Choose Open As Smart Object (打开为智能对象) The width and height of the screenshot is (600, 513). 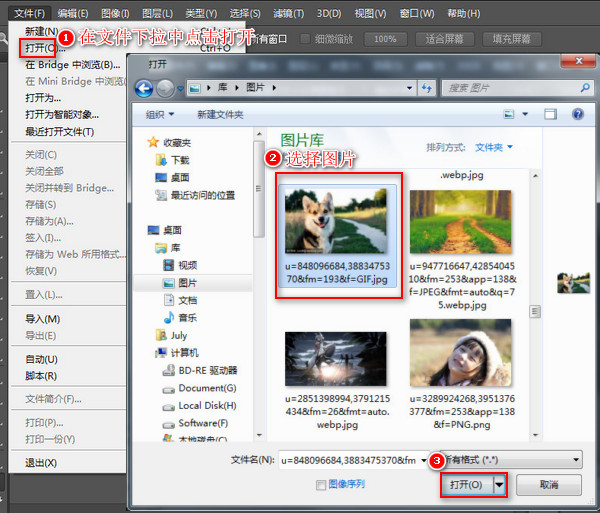(x=62, y=114)
